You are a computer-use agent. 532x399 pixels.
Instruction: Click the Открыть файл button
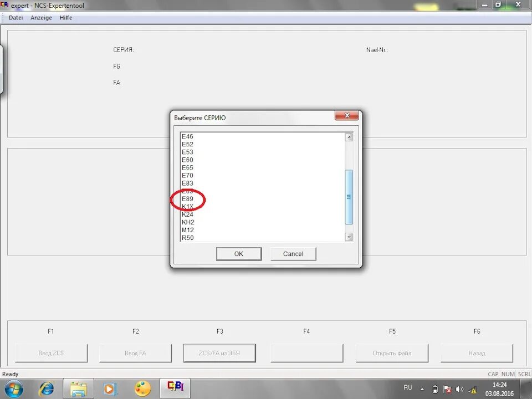[x=392, y=353]
